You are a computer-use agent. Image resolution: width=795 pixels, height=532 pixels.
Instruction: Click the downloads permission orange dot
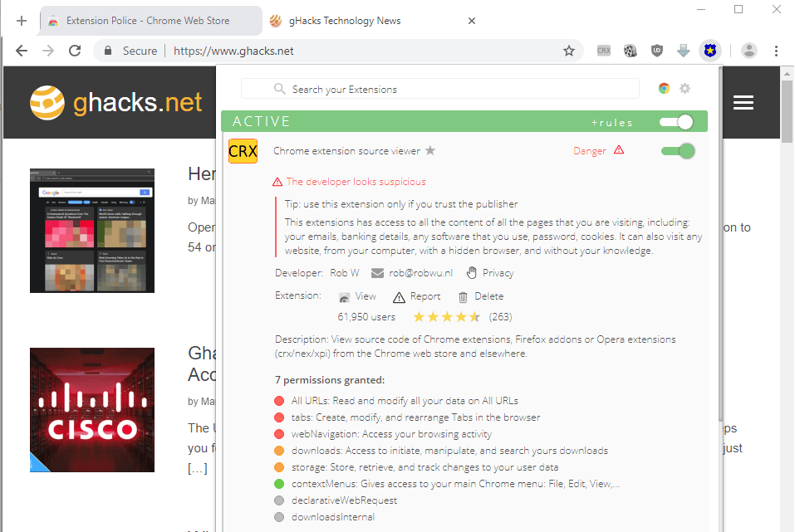click(279, 451)
